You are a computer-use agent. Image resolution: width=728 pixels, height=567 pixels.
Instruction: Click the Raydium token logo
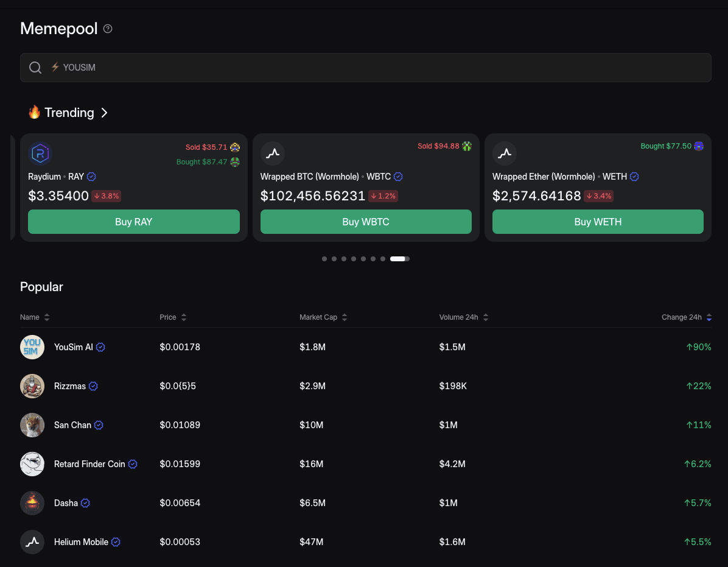[x=41, y=153]
